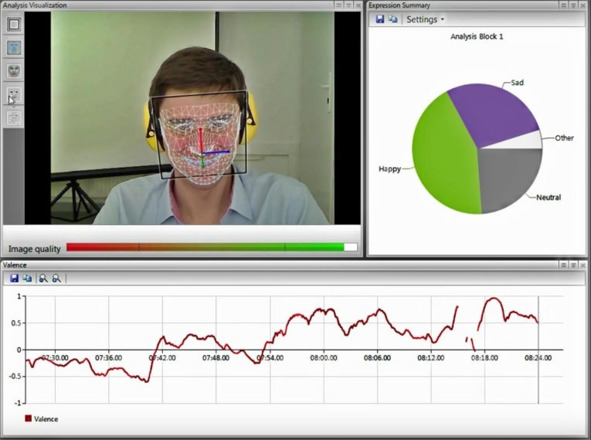Toggle the face framing box visualization button
This screenshot has width=591, height=440.
[x=14, y=25]
